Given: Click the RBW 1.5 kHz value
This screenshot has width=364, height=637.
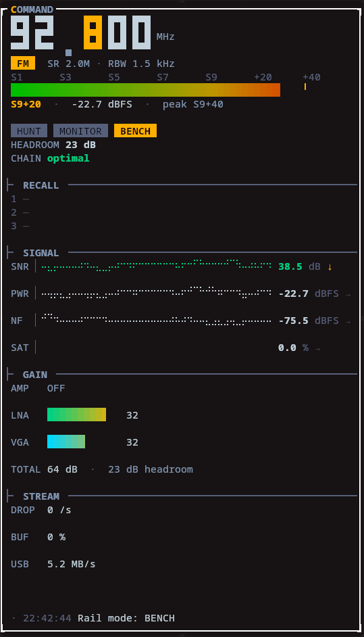Looking at the screenshot, I should (x=141, y=64).
